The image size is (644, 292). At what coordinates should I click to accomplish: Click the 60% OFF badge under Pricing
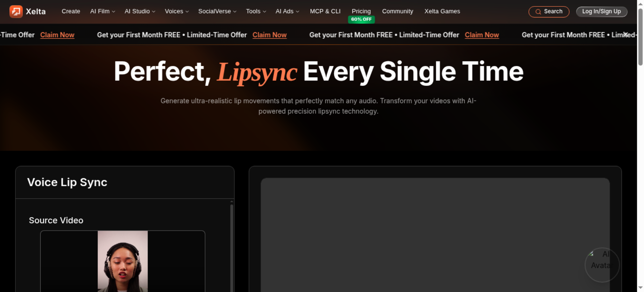(361, 19)
